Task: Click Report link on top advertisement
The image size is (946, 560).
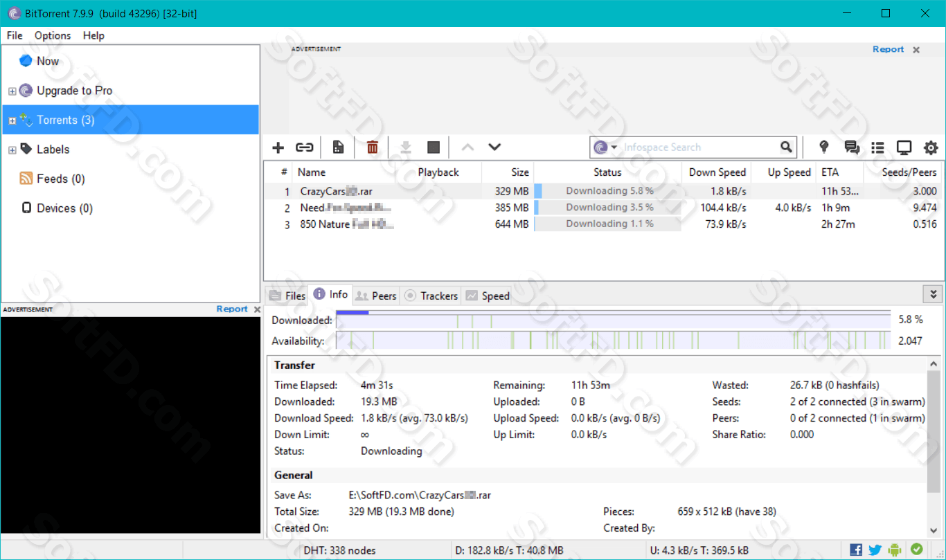Action: [888, 49]
